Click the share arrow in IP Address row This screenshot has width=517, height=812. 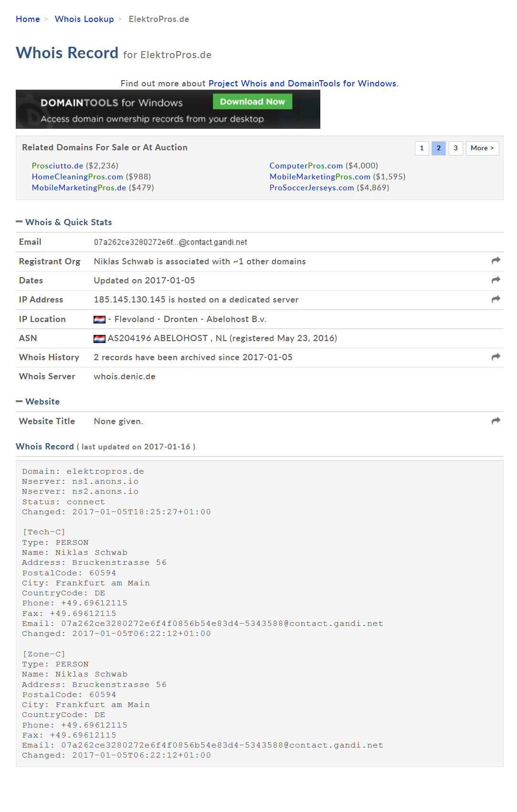[496, 299]
